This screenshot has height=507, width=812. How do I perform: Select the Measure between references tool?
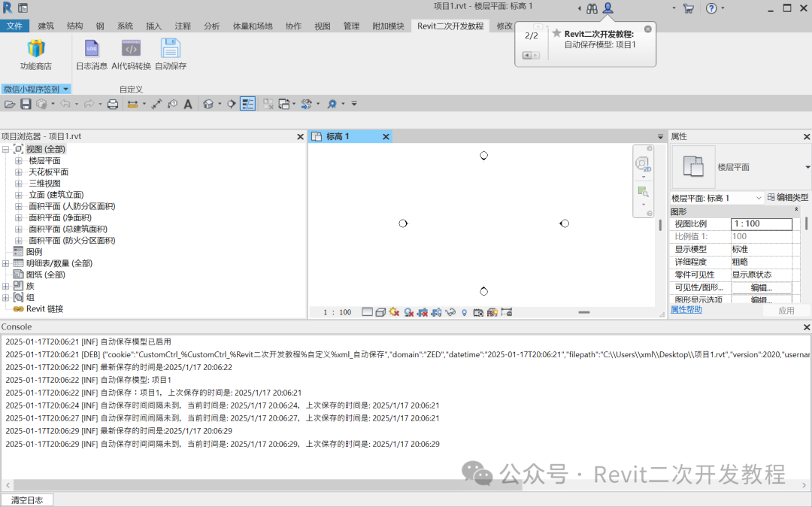[132, 104]
